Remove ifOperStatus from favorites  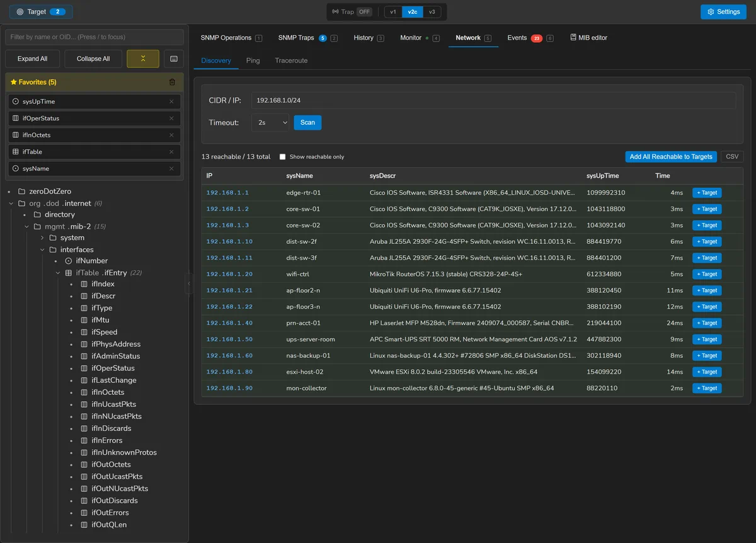tap(171, 118)
